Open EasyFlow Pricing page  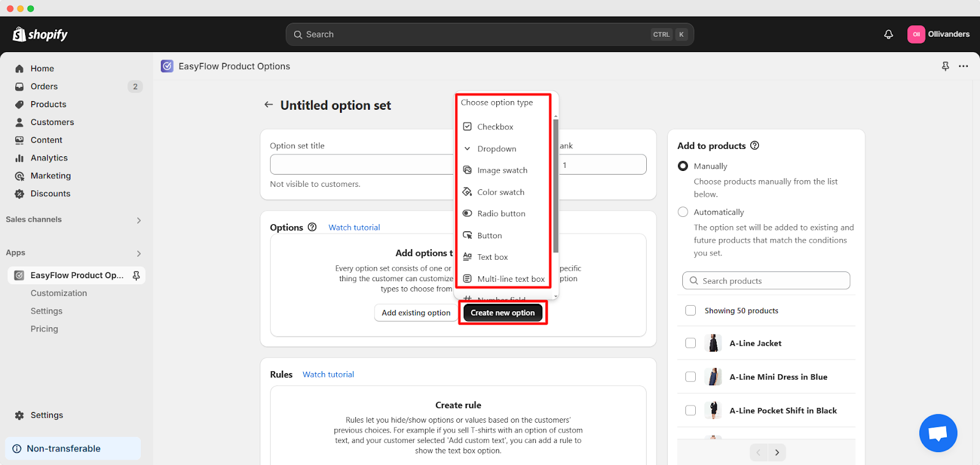click(44, 329)
